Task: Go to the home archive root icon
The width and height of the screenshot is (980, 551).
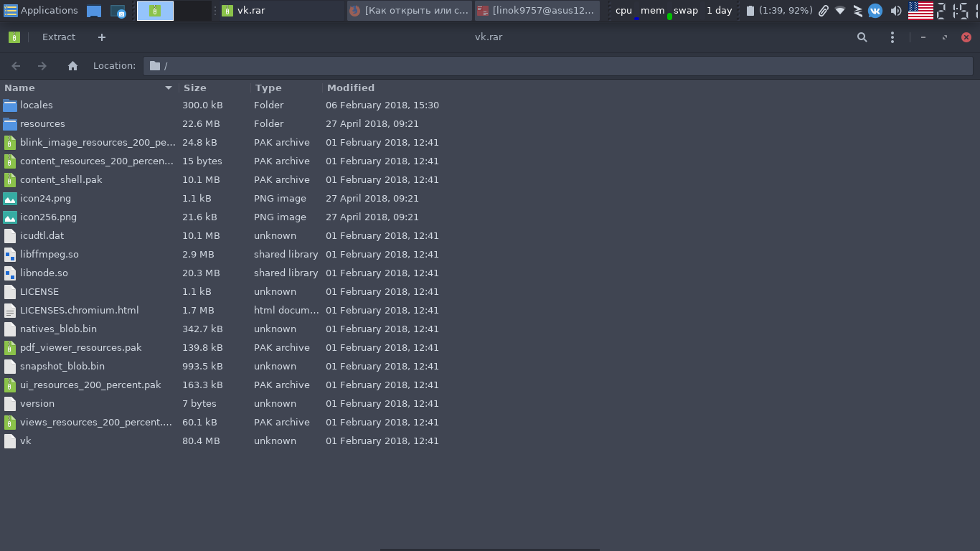Action: pos(72,66)
